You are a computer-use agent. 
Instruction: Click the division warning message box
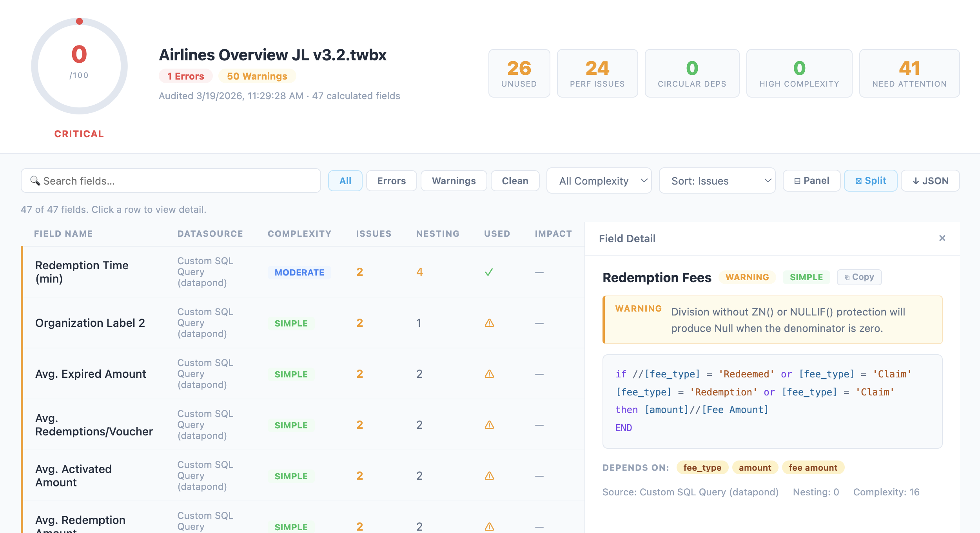[772, 320]
